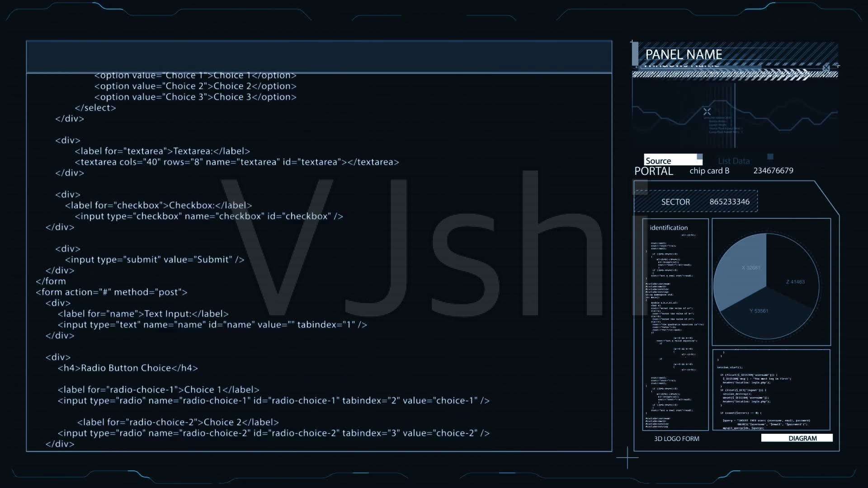Switch to the List Data tab

point(735,160)
